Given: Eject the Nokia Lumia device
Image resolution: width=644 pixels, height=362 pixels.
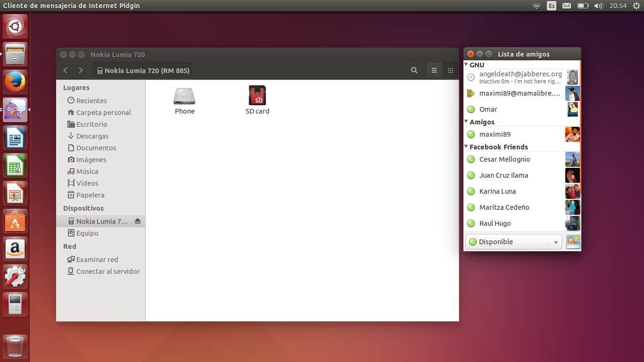Looking at the screenshot, I should pyautogui.click(x=138, y=221).
